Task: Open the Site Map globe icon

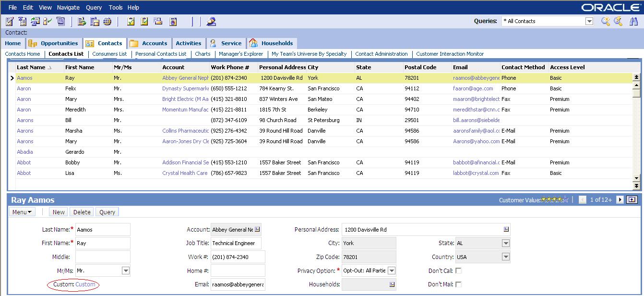Action: 108,21
